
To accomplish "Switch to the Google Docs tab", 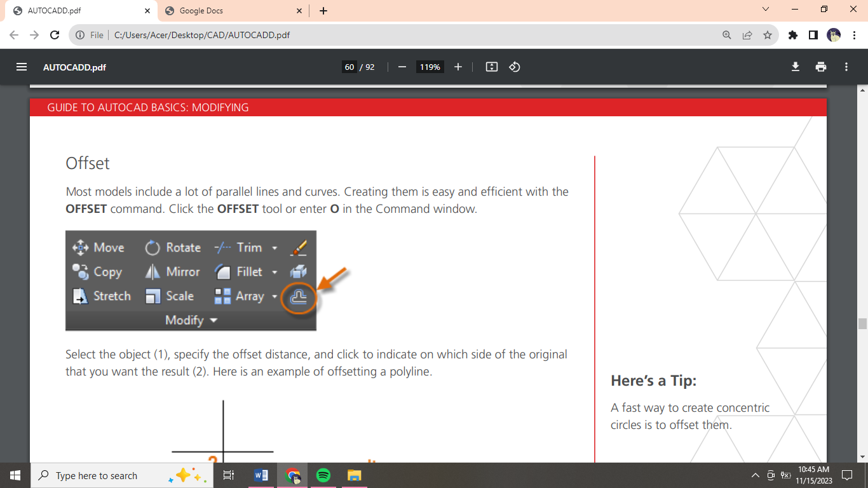I will pos(232,11).
